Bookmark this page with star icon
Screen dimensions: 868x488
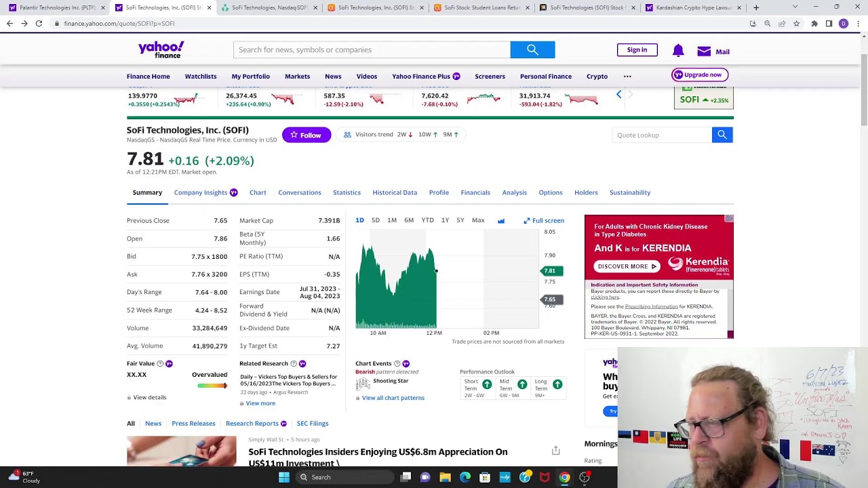click(796, 23)
